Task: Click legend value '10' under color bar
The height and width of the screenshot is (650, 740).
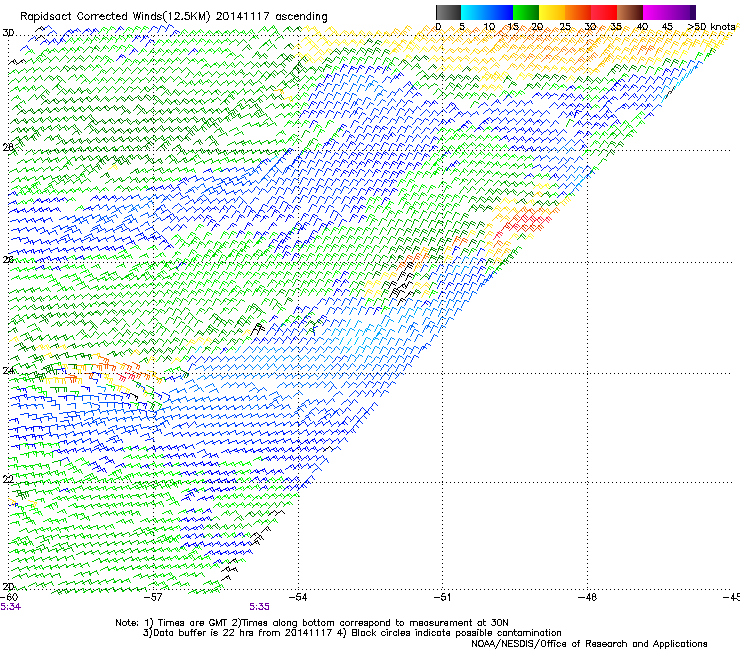Action: pyautogui.click(x=489, y=27)
